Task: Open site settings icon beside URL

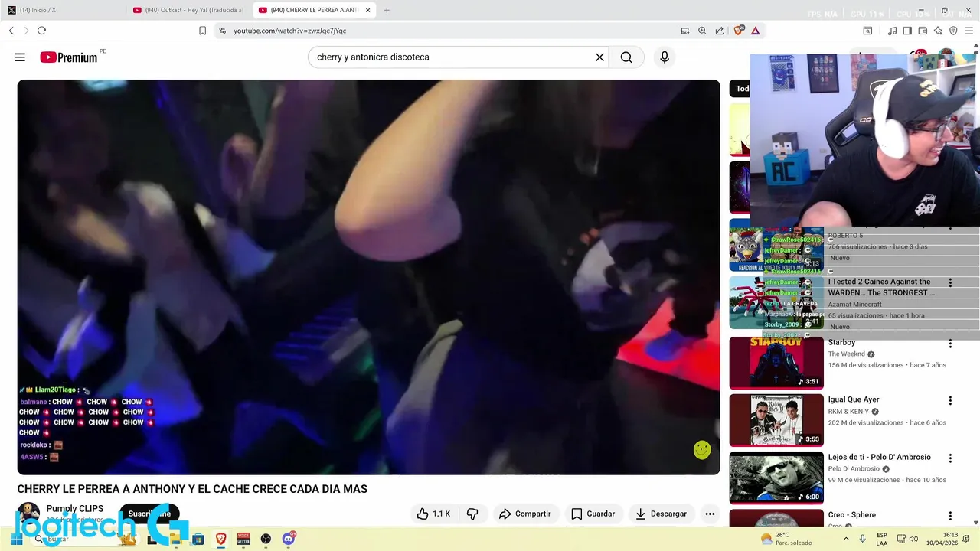Action: pos(222,31)
